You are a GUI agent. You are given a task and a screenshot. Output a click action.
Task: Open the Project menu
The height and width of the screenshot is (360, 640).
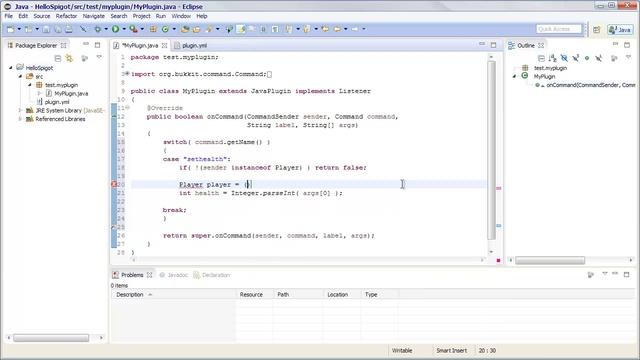pos(141,16)
